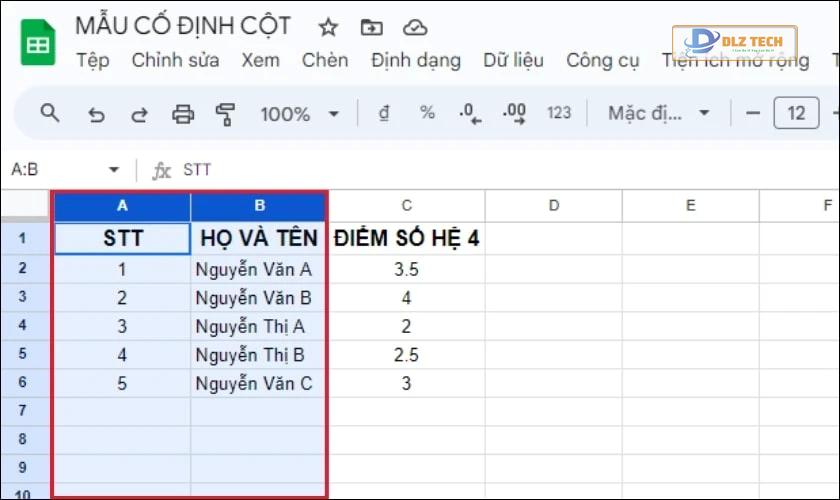Select cell Nguyễn Thị B

tap(259, 355)
